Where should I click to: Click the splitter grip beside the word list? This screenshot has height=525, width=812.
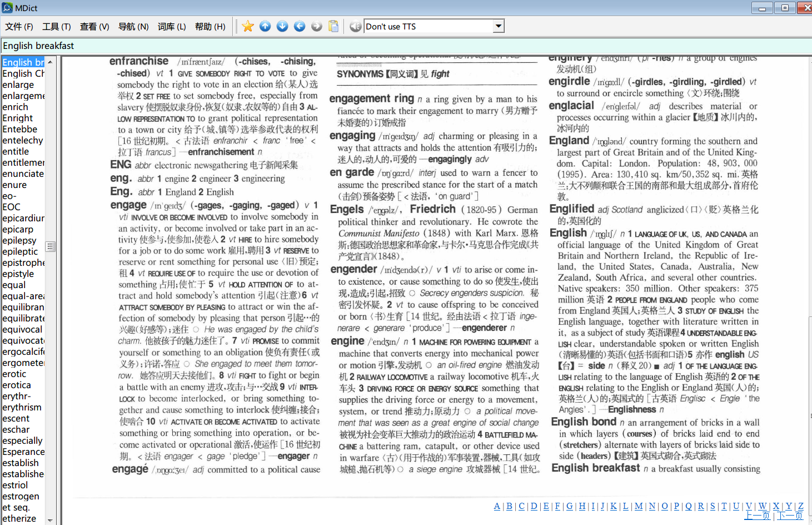point(50,246)
